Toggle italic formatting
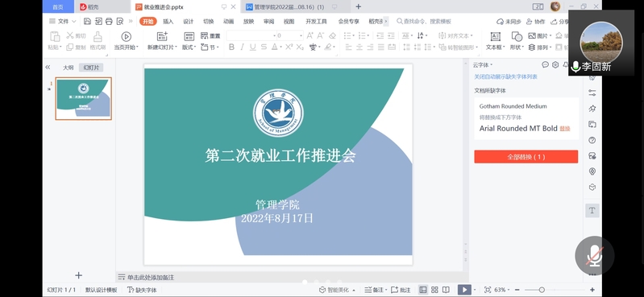The image size is (644, 297). [242, 47]
